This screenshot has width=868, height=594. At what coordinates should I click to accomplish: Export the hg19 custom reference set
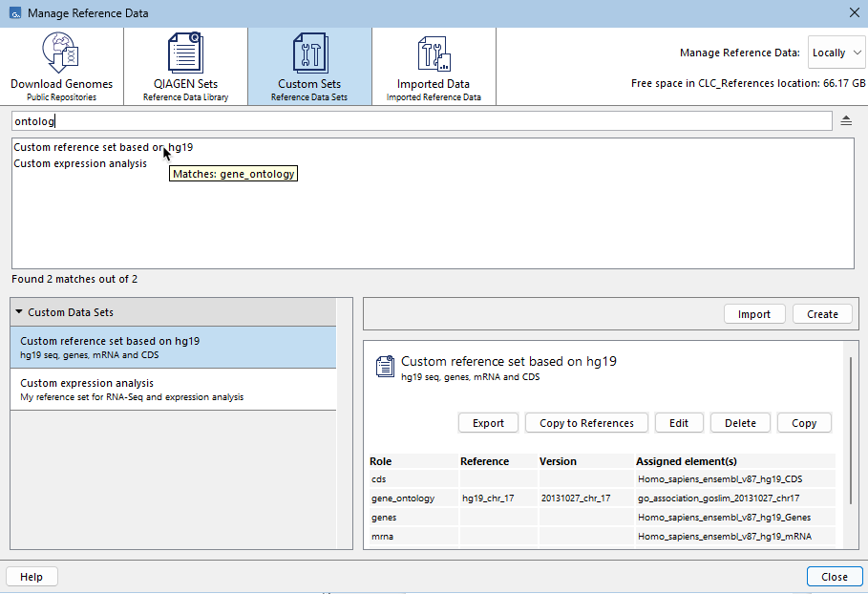tap(488, 422)
